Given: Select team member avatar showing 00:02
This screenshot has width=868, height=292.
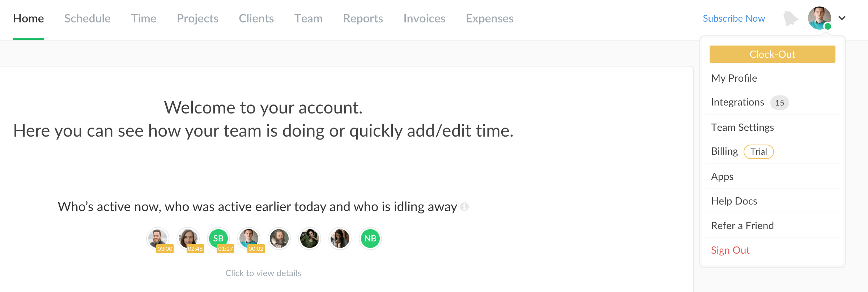Looking at the screenshot, I should pyautogui.click(x=249, y=239).
